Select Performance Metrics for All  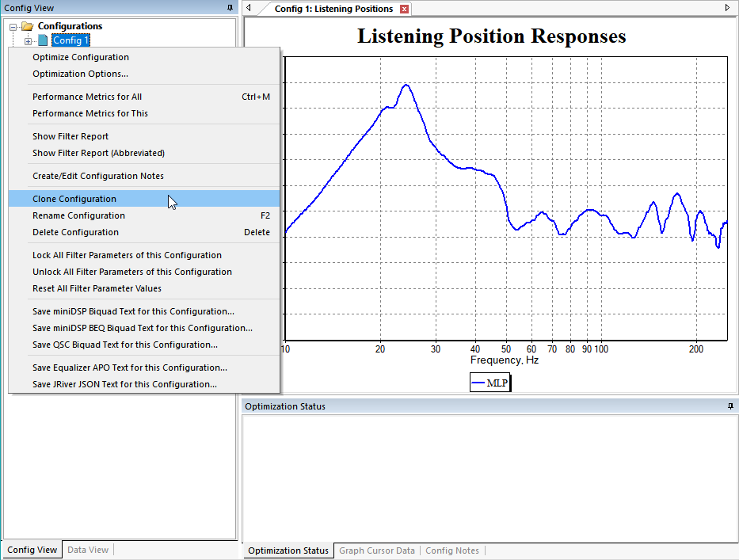coord(144,97)
